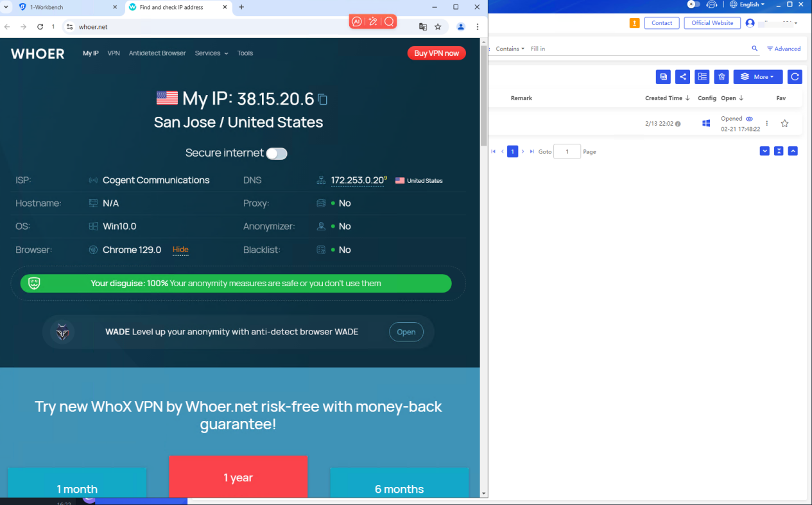
Task: Select the 6 months VPN plan card
Action: (399, 483)
